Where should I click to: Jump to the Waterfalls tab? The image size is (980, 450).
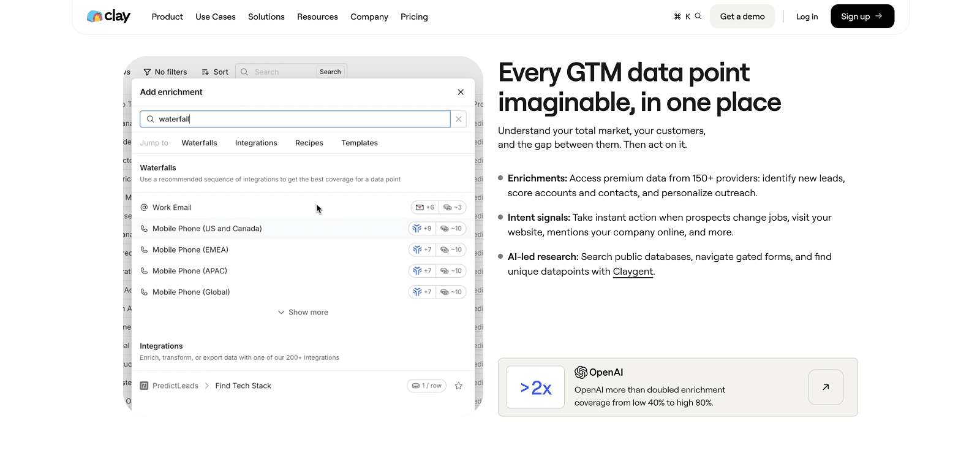199,143
